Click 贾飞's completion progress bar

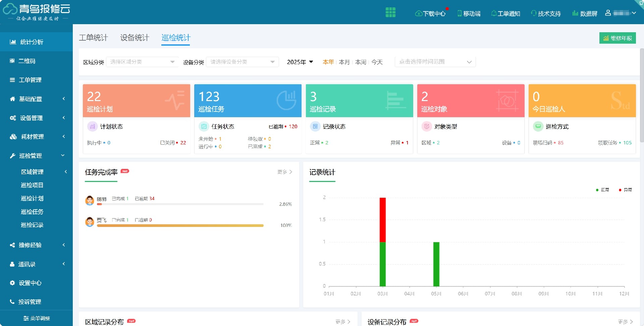pyautogui.click(x=180, y=225)
